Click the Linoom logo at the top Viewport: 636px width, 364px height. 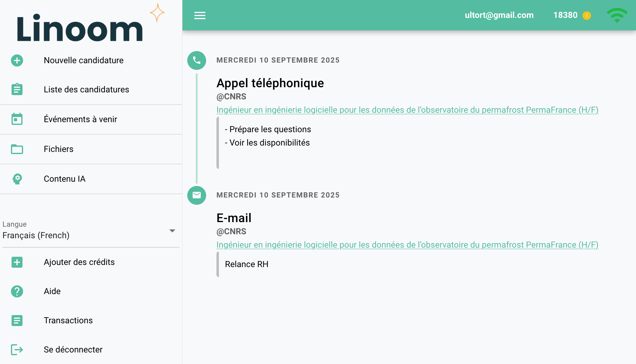click(80, 29)
